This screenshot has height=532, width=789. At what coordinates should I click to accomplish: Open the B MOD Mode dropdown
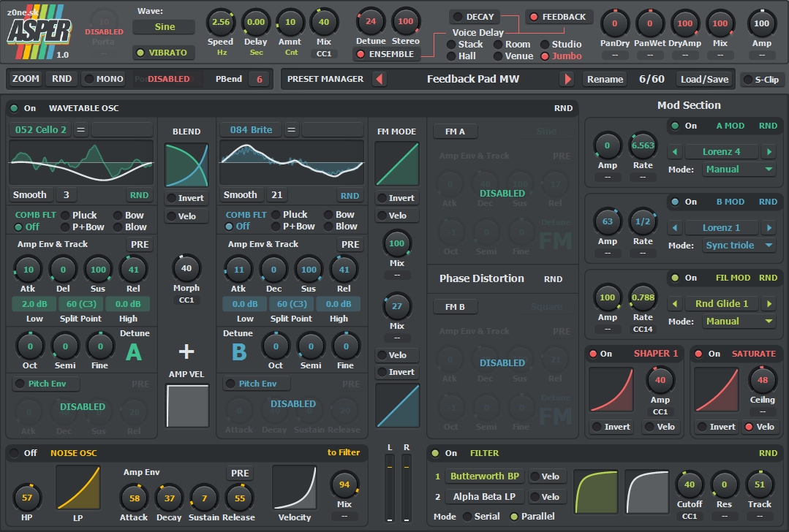739,246
